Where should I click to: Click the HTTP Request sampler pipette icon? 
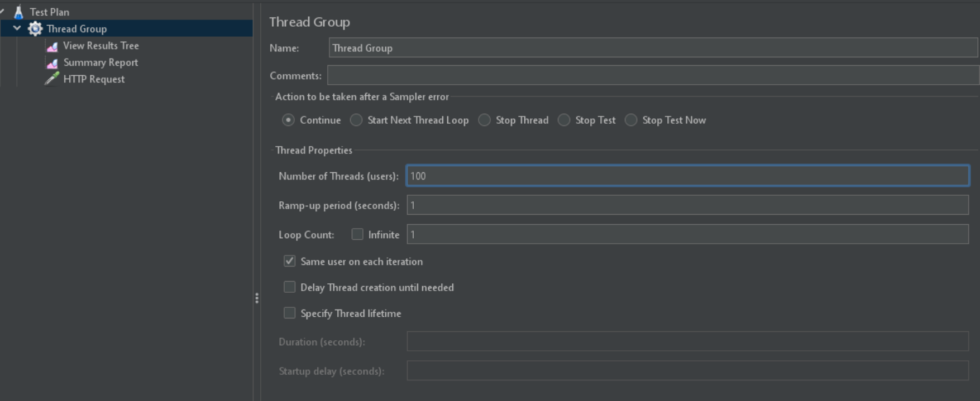(52, 79)
